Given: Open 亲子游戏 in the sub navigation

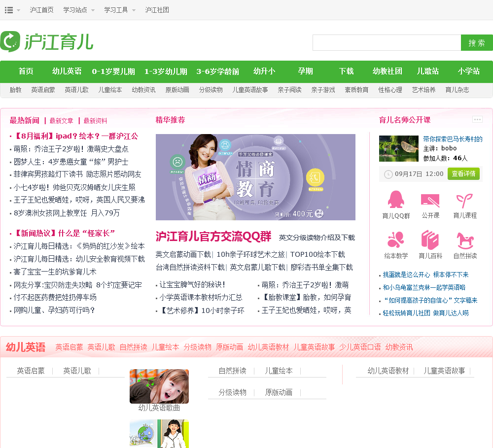Looking at the screenshot, I should point(323,90).
